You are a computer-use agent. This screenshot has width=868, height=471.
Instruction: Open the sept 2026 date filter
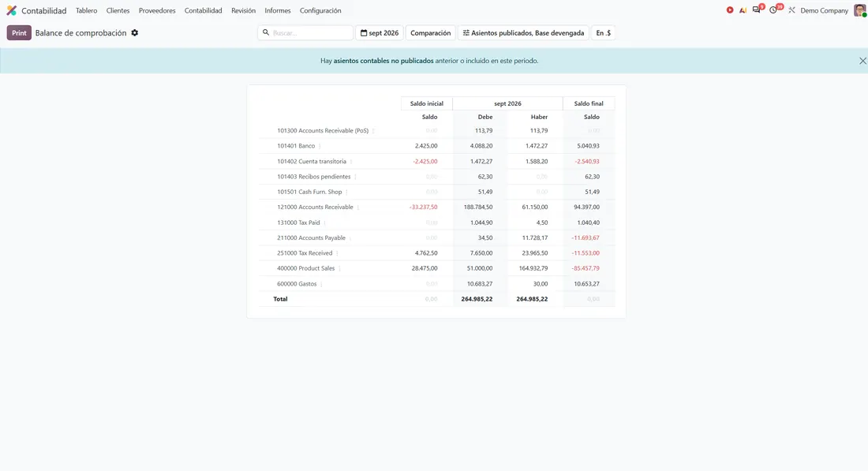380,32
